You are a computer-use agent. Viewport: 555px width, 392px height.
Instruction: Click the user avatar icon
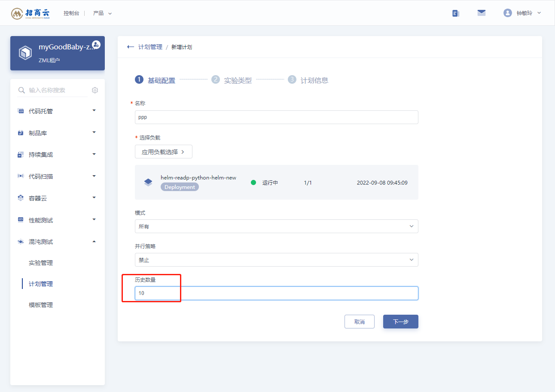[x=508, y=13]
